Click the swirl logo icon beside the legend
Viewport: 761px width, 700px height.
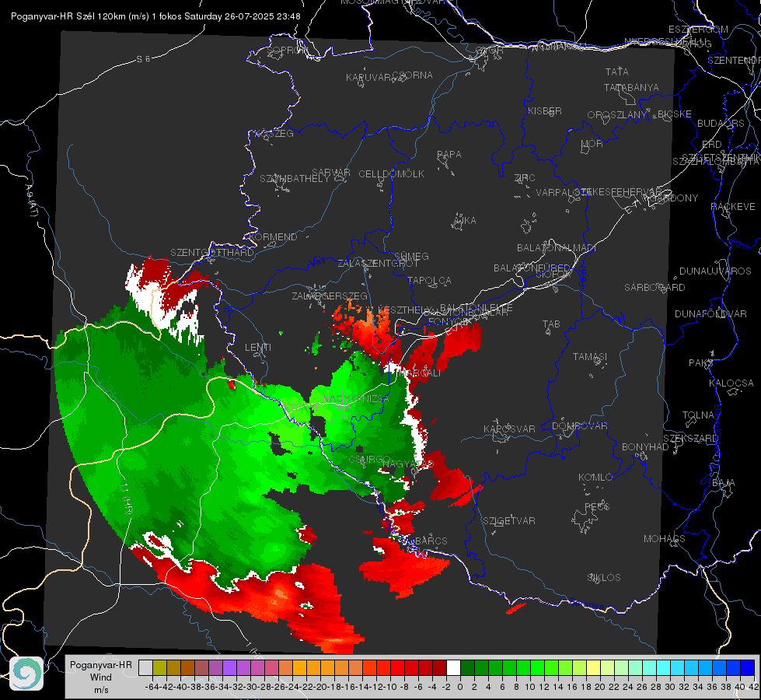tap(26, 674)
